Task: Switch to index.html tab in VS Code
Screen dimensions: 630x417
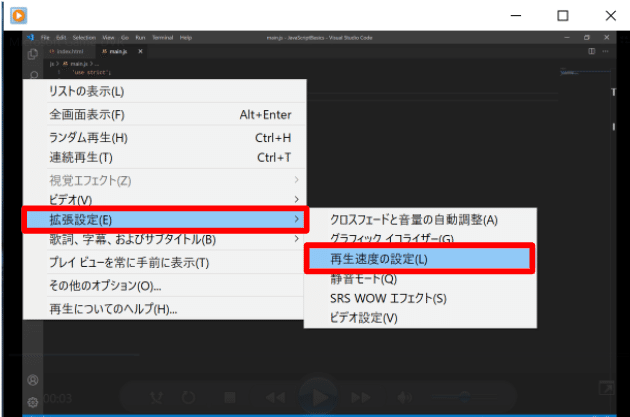Action: click(x=70, y=51)
